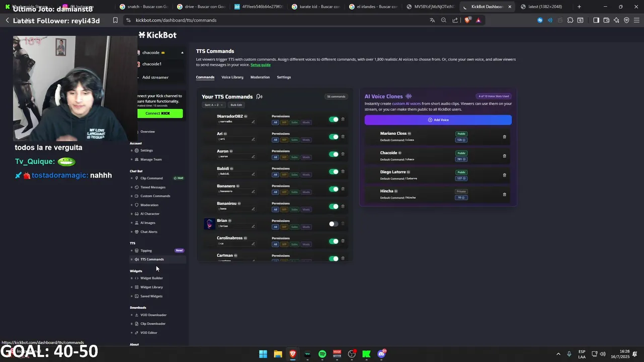Image resolution: width=644 pixels, height=362 pixels.
Task: Switch to the Voice Library tab
Action: tap(232, 77)
